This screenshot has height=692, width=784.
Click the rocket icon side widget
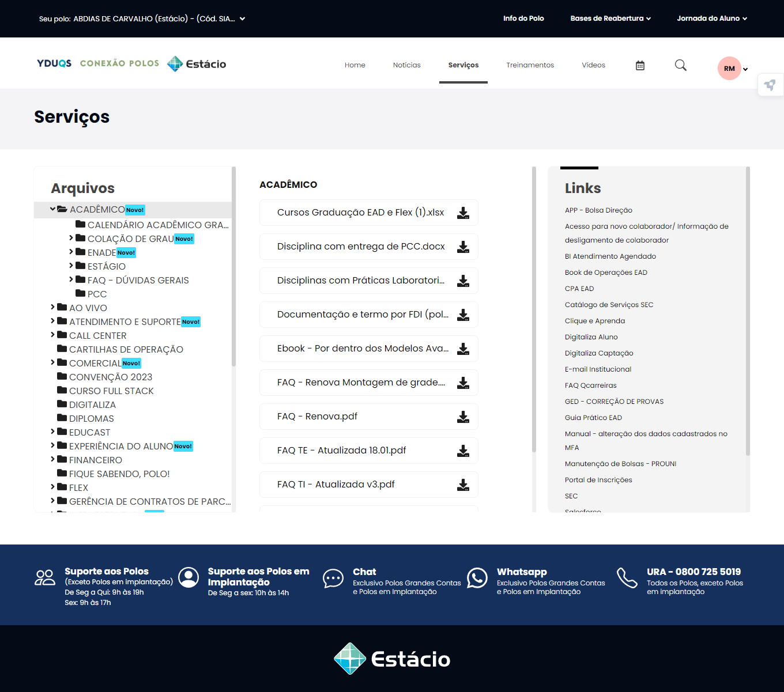770,85
